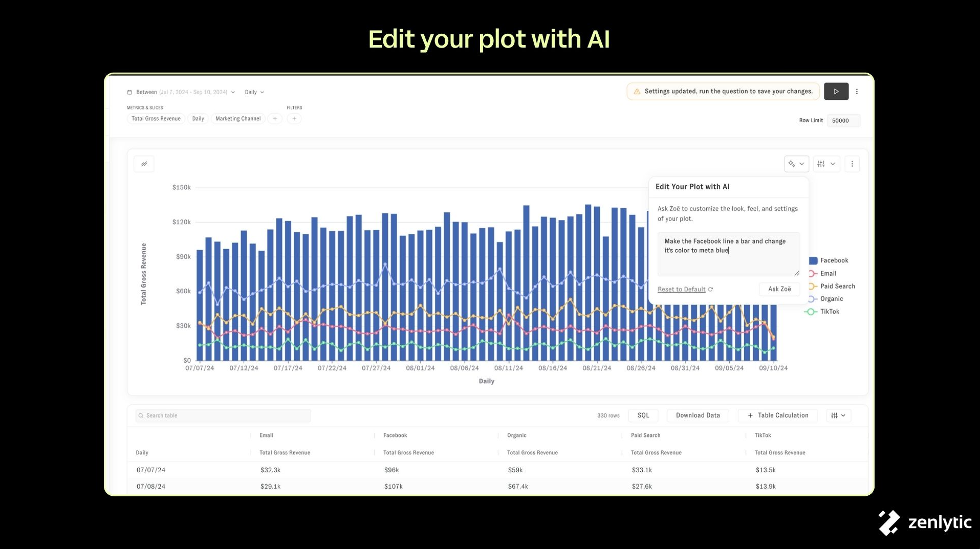Open the chart's three-dot options menu

click(852, 164)
